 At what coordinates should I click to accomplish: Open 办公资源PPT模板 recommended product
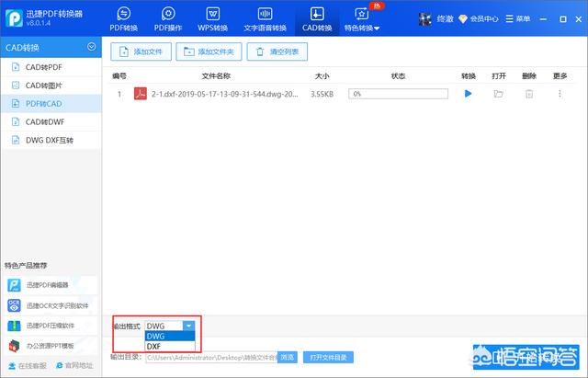50,346
